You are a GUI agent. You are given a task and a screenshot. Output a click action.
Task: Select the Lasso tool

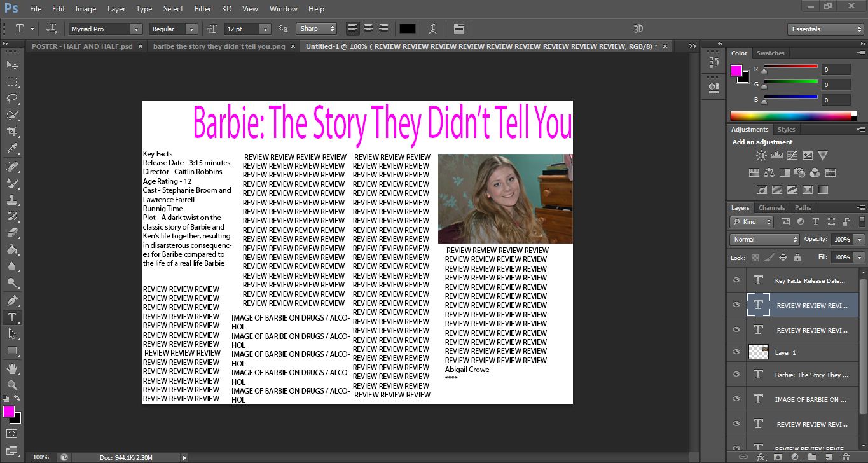(x=12, y=98)
